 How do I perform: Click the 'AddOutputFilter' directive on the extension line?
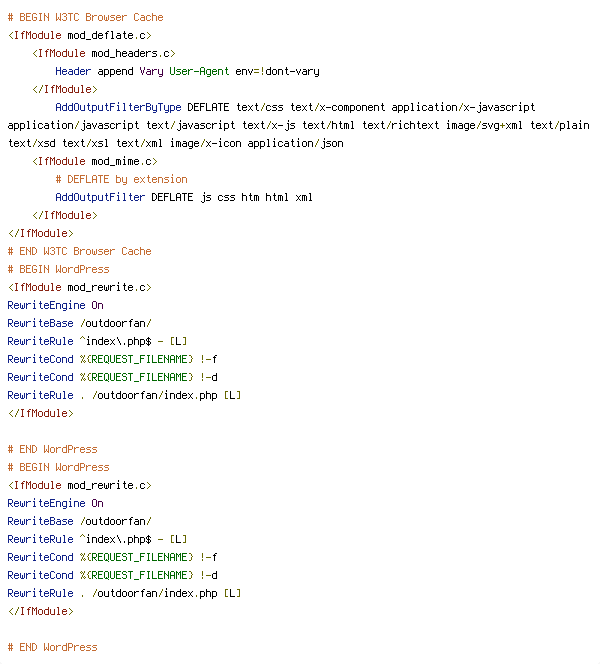pyautogui.click(x=100, y=197)
